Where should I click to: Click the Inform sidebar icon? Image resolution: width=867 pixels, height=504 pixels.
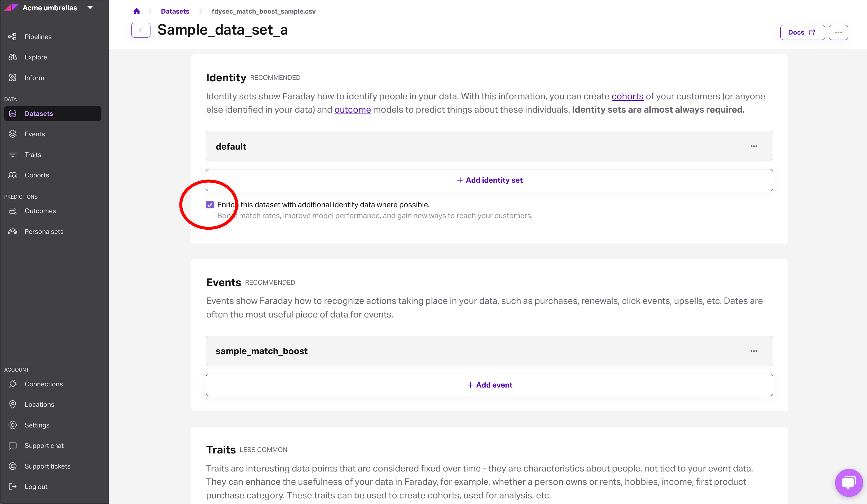[13, 78]
